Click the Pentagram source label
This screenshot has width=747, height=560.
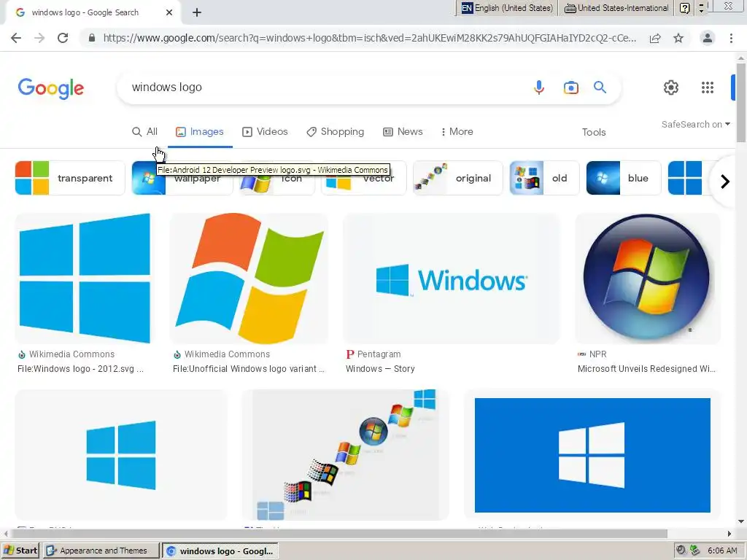(379, 354)
